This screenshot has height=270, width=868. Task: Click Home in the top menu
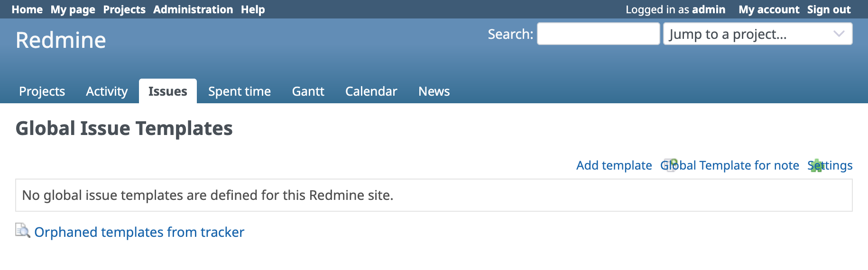27,9
